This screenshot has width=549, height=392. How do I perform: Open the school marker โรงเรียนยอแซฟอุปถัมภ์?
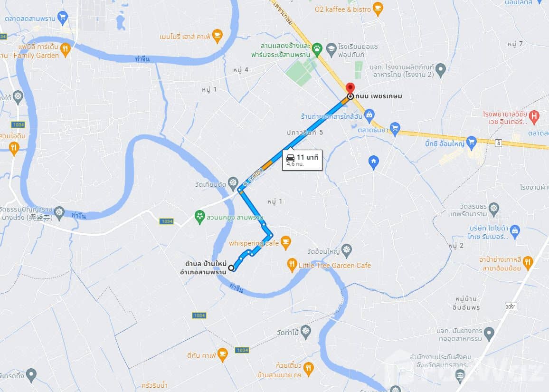(x=331, y=50)
